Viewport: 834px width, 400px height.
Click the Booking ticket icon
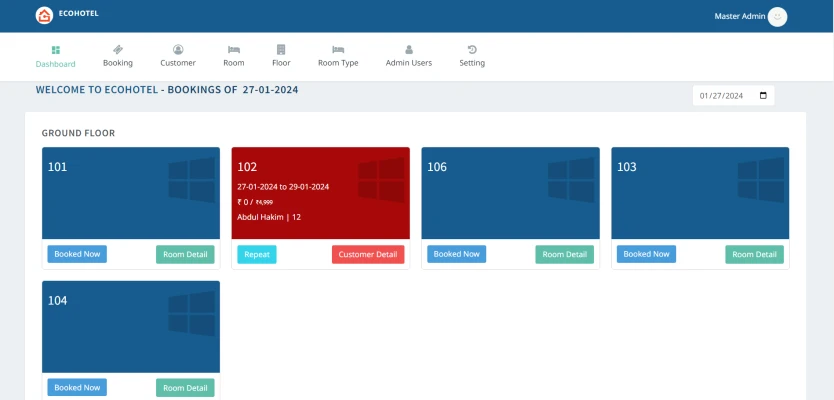[118, 49]
